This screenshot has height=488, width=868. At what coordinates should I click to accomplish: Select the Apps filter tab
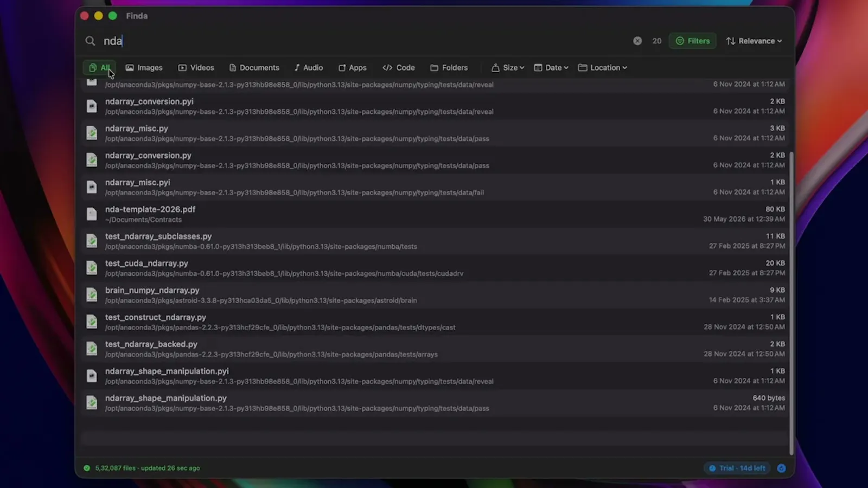pyautogui.click(x=353, y=68)
